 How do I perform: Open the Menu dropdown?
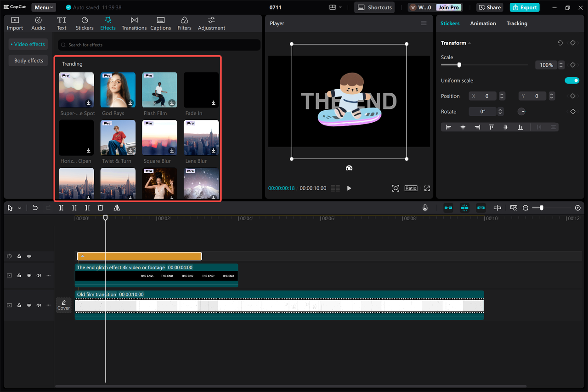tap(44, 7)
